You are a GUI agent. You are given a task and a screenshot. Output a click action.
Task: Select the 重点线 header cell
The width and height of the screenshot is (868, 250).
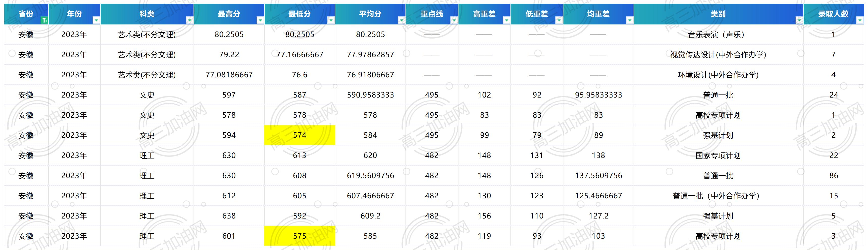pyautogui.click(x=432, y=14)
